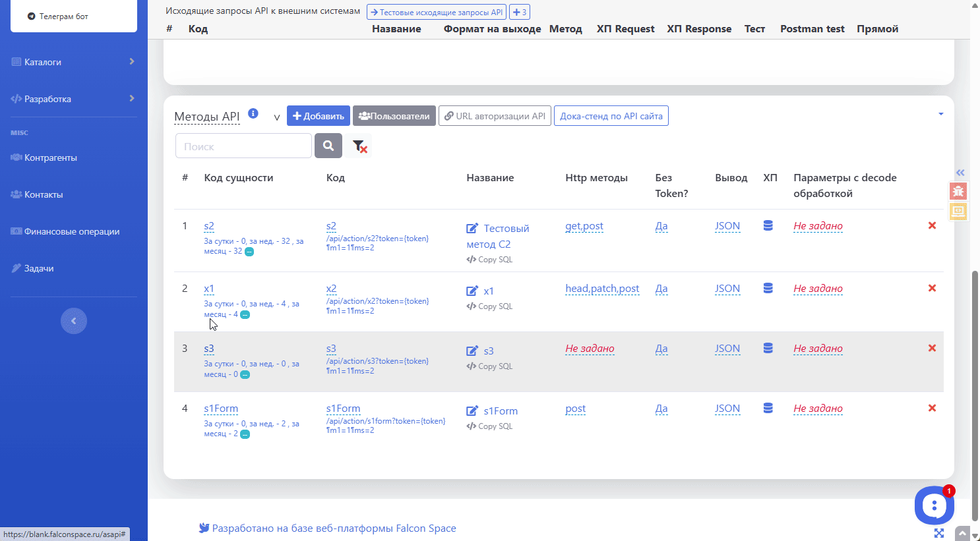The image size is (980, 541).
Task: Open Контрагенты in the sidebar
Action: click(50, 157)
